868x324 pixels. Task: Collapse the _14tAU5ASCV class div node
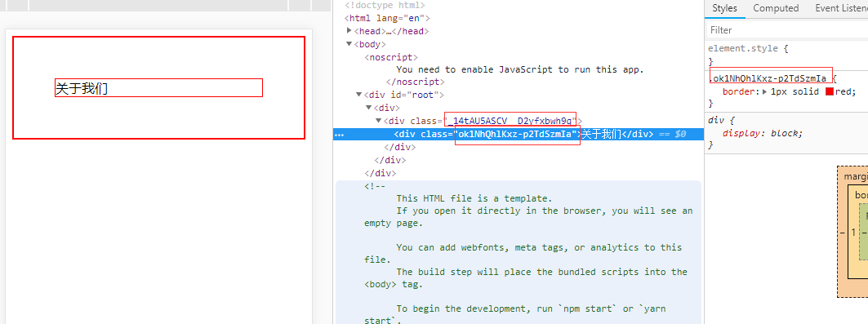[x=379, y=121]
